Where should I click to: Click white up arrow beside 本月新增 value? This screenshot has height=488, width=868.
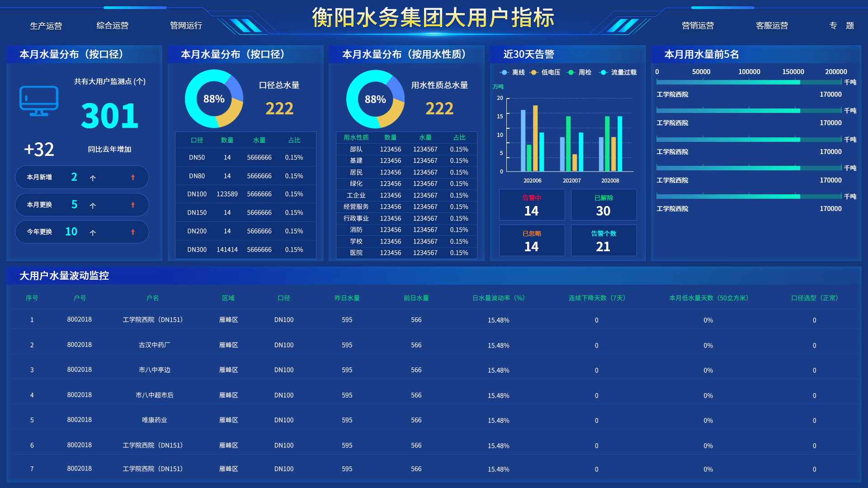(93, 178)
